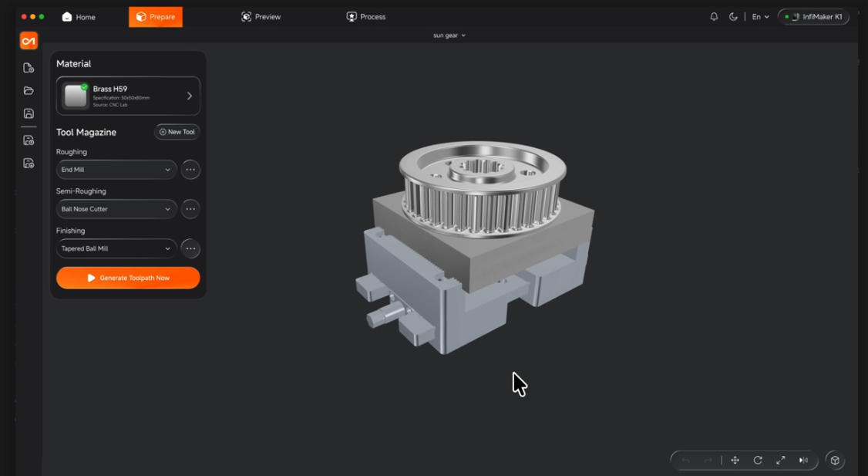This screenshot has width=868, height=476.
Task: Open the notifications bell
Action: (x=714, y=17)
